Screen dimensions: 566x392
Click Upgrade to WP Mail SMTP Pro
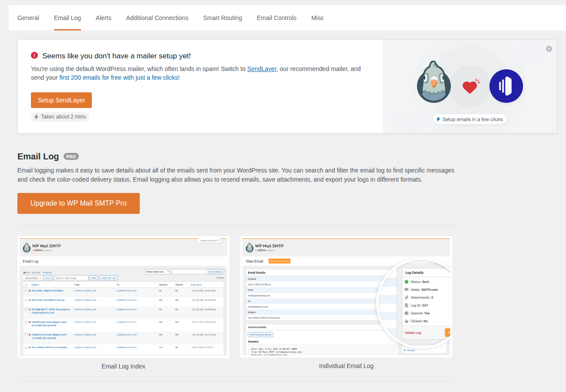78,203
